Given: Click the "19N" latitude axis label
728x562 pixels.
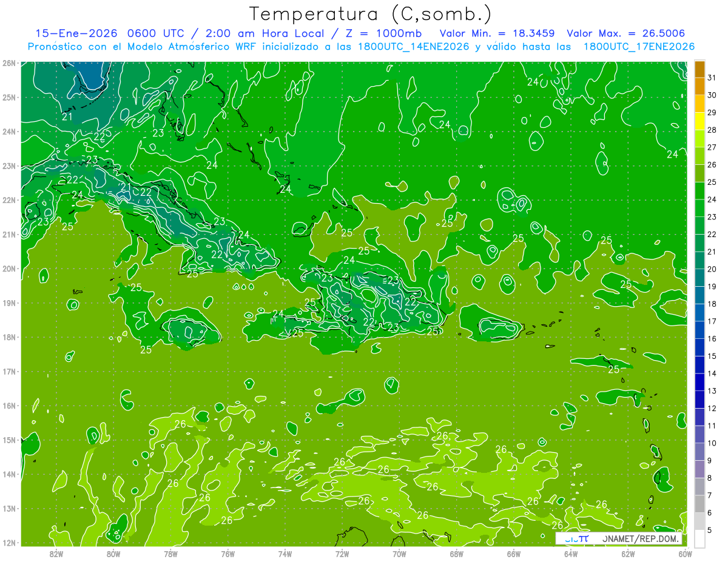Looking at the screenshot, I should pyautogui.click(x=9, y=303).
